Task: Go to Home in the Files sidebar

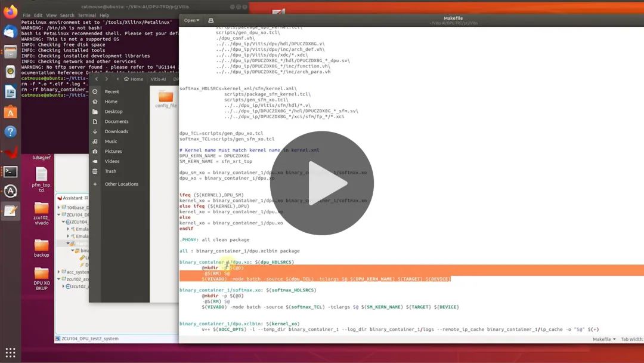Action: pyautogui.click(x=111, y=101)
